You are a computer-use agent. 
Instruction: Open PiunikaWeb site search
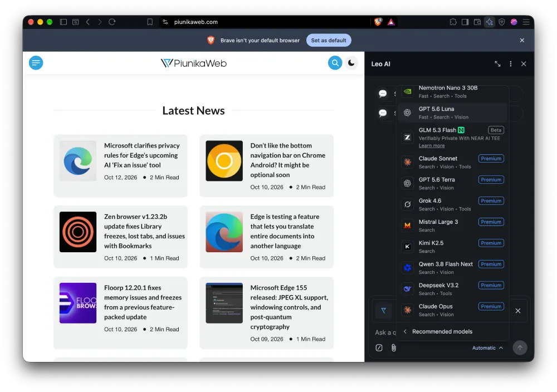click(x=335, y=63)
